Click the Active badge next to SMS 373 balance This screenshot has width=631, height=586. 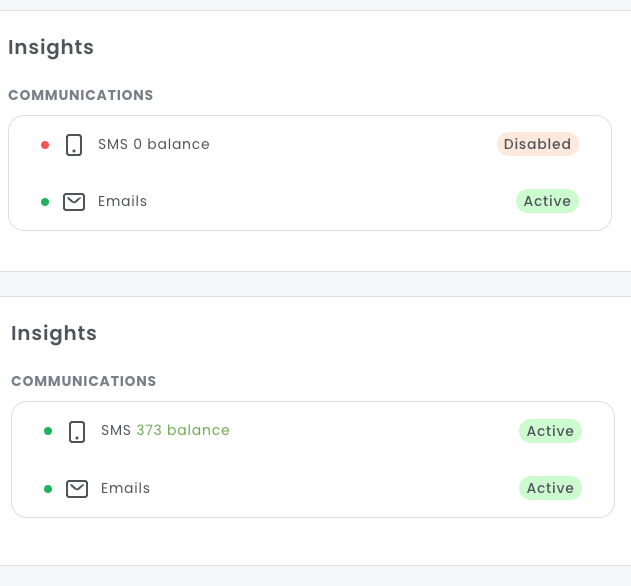(x=550, y=431)
